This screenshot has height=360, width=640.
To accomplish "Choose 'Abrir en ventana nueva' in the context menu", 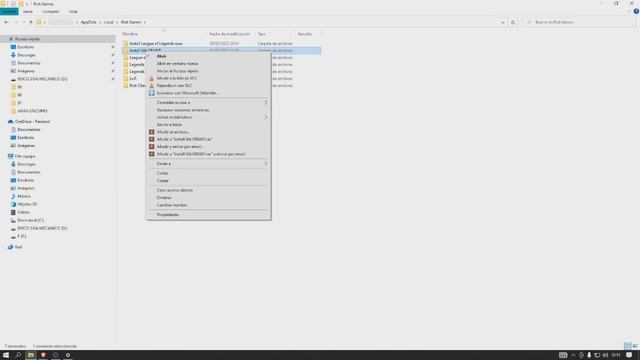I will (x=177, y=64).
